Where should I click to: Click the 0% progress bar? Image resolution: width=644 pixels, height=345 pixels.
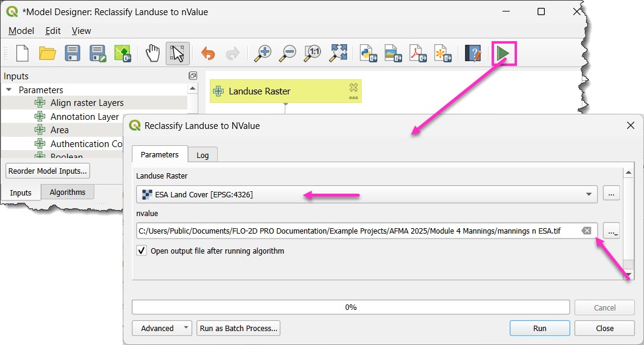[x=351, y=307]
